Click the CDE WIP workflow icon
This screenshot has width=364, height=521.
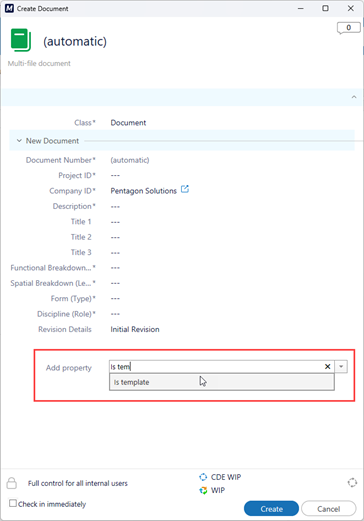203,477
